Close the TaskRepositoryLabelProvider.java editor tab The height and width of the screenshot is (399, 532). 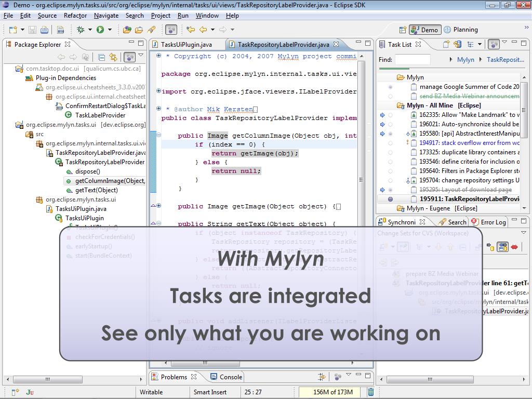pos(336,45)
